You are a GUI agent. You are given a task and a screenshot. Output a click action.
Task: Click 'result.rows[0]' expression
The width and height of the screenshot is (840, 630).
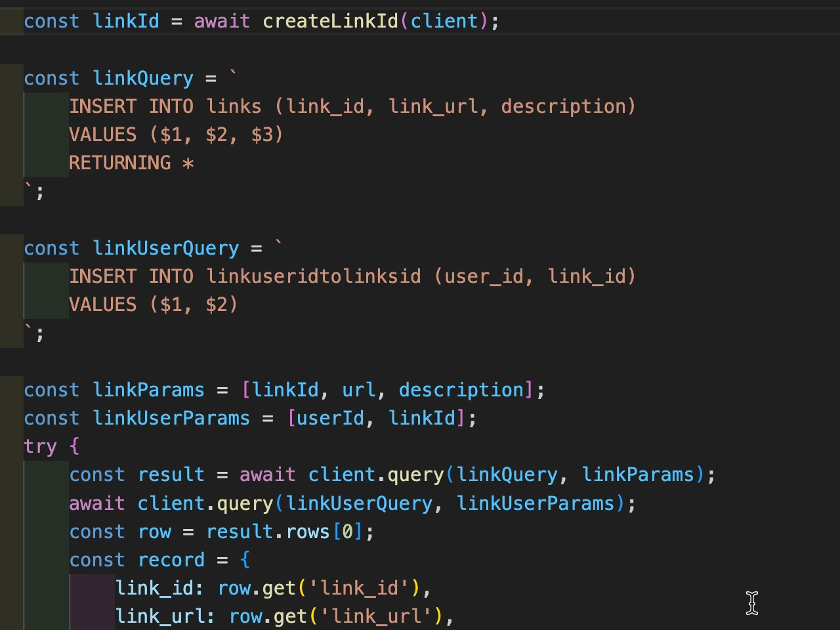click(x=285, y=532)
